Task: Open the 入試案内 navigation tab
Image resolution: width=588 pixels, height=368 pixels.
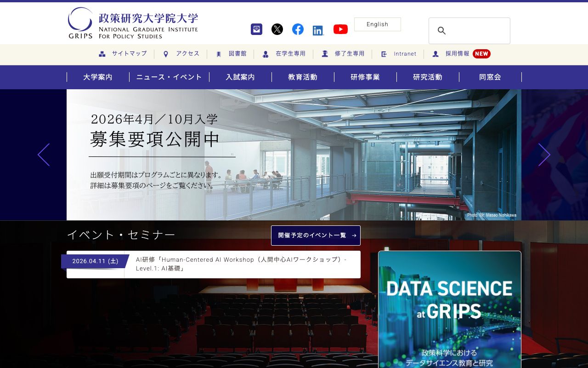Action: (240, 77)
